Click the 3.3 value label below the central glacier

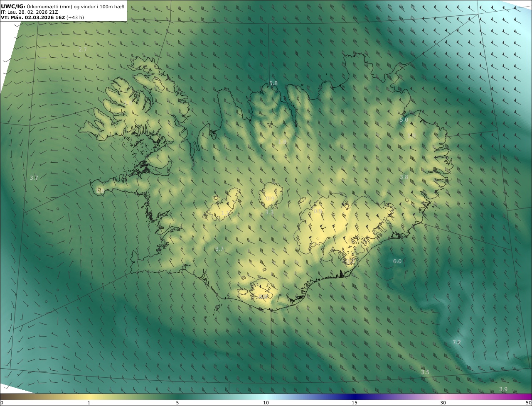[x=269, y=213]
